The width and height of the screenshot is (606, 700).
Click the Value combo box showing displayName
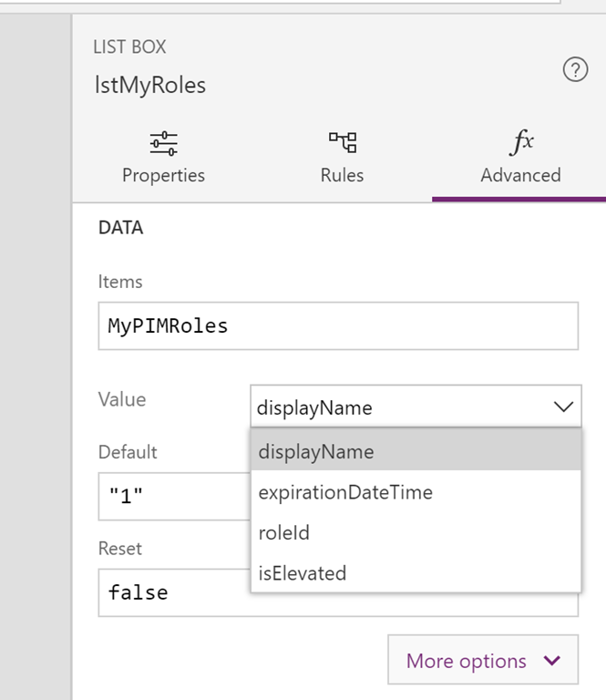(x=416, y=407)
